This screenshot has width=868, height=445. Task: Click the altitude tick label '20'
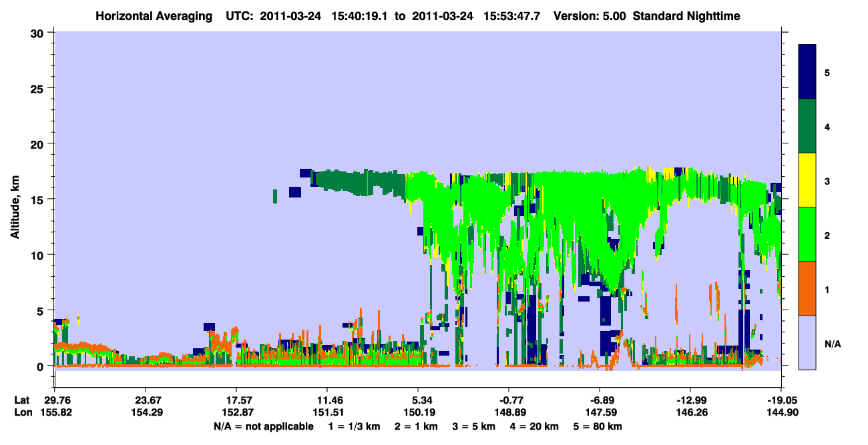click(39, 143)
